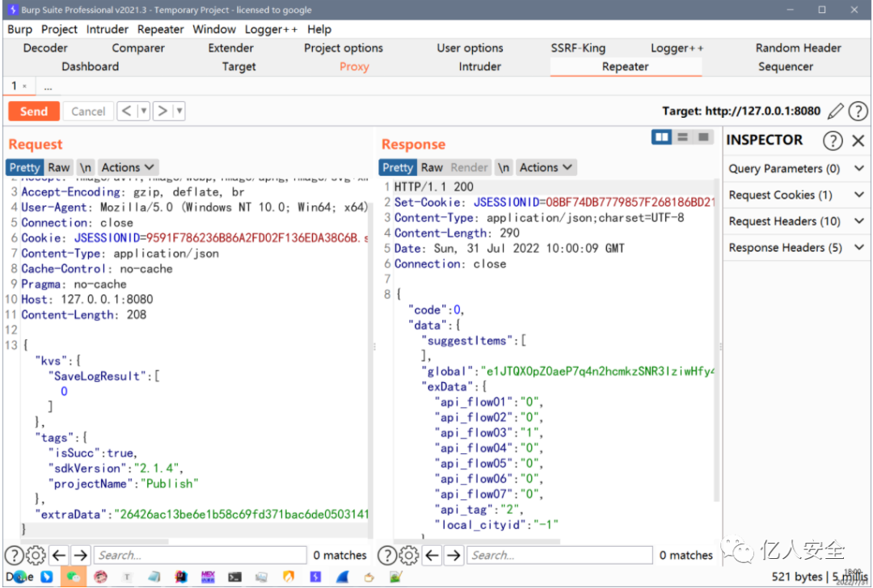Open the notepad taskbar icon
This screenshot has height=588, width=873.
pyautogui.click(x=154, y=577)
